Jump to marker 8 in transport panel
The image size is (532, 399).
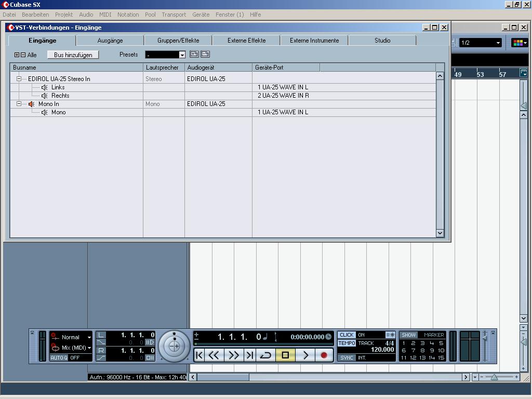422,351
